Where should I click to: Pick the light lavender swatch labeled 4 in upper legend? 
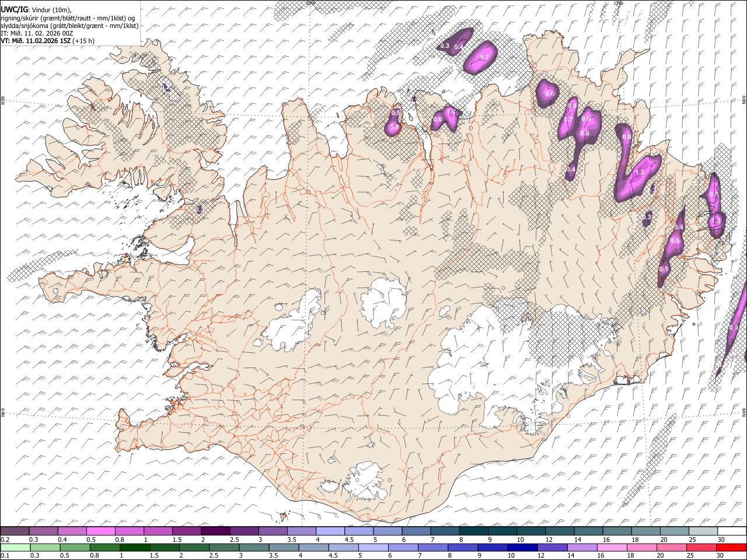click(x=330, y=531)
